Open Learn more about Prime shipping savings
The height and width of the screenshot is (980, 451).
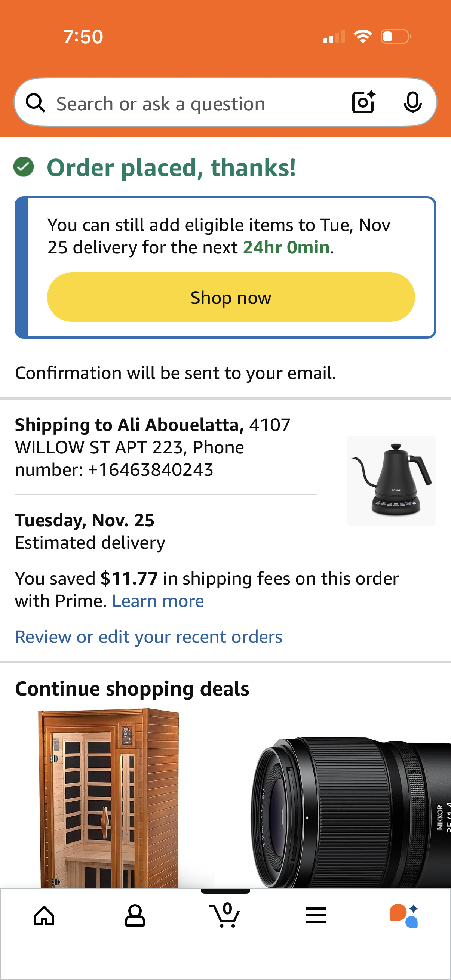(158, 600)
